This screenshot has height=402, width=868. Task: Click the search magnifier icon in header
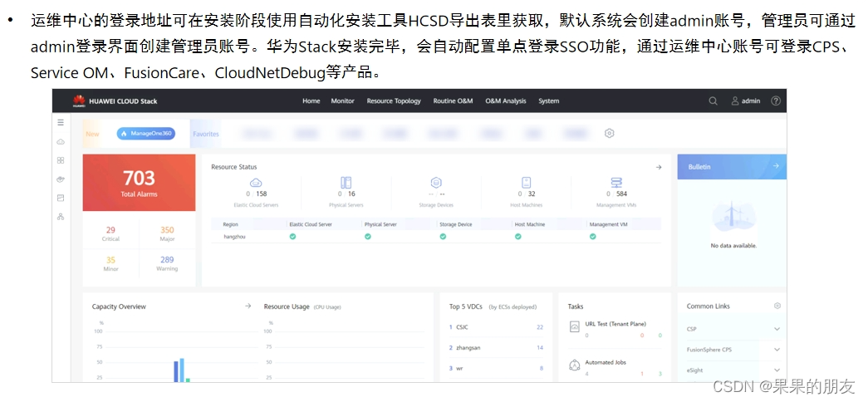(x=713, y=100)
